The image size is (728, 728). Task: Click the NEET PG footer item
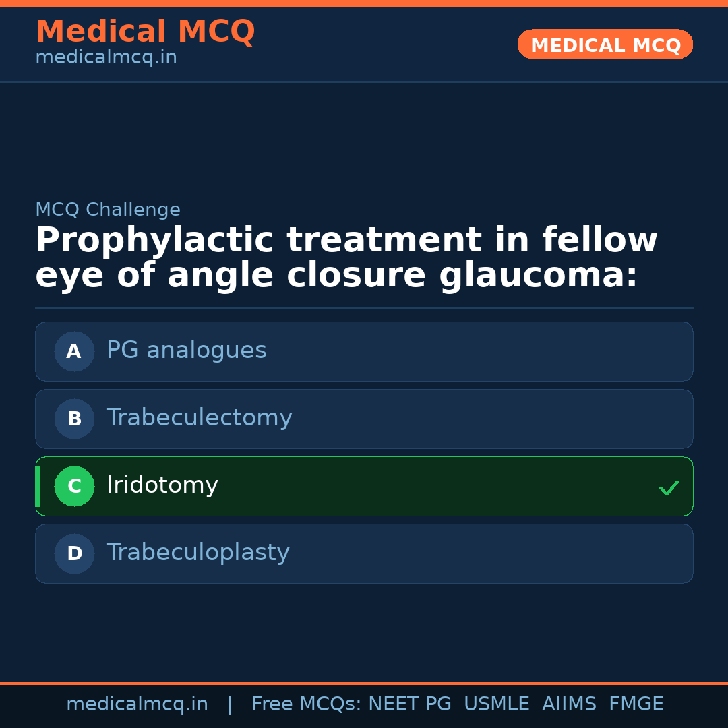410,704
